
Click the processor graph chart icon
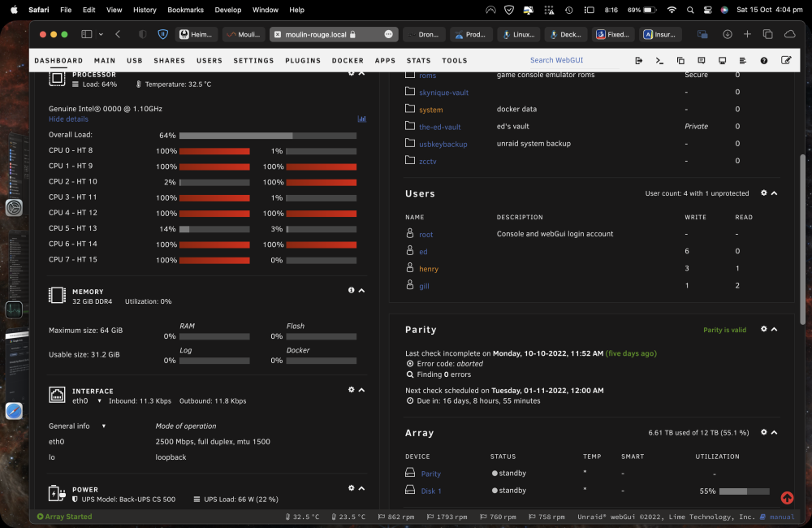(361, 119)
